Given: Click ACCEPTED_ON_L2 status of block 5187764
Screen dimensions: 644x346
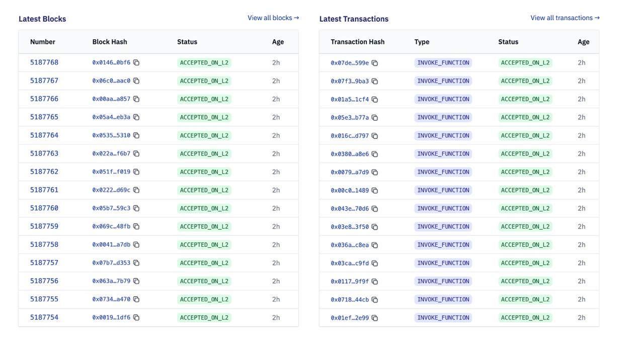Looking at the screenshot, I should point(204,135).
